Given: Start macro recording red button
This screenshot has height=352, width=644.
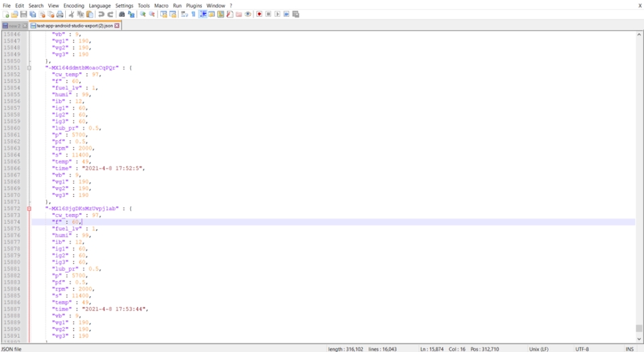Looking at the screenshot, I should 259,14.
